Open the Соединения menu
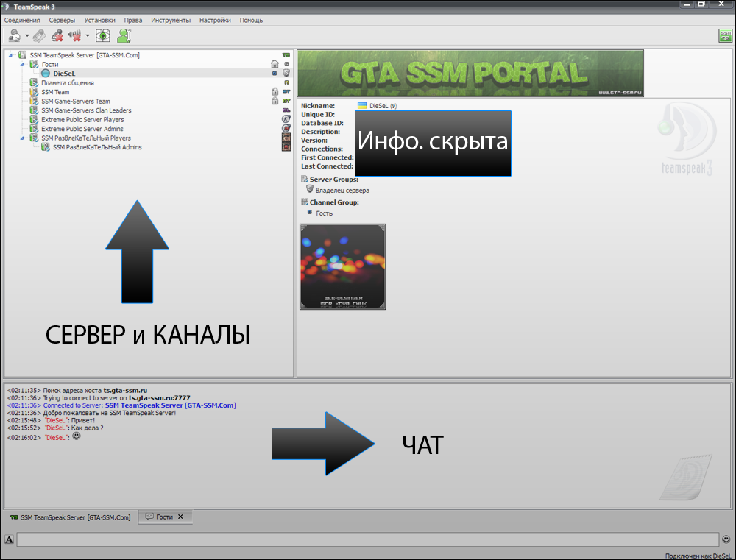 22,20
